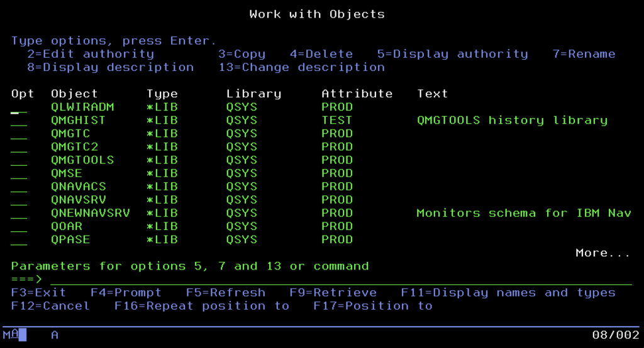This screenshot has height=348, width=644.
Task: Select F16=Repeat position to
Action: click(x=201, y=306)
